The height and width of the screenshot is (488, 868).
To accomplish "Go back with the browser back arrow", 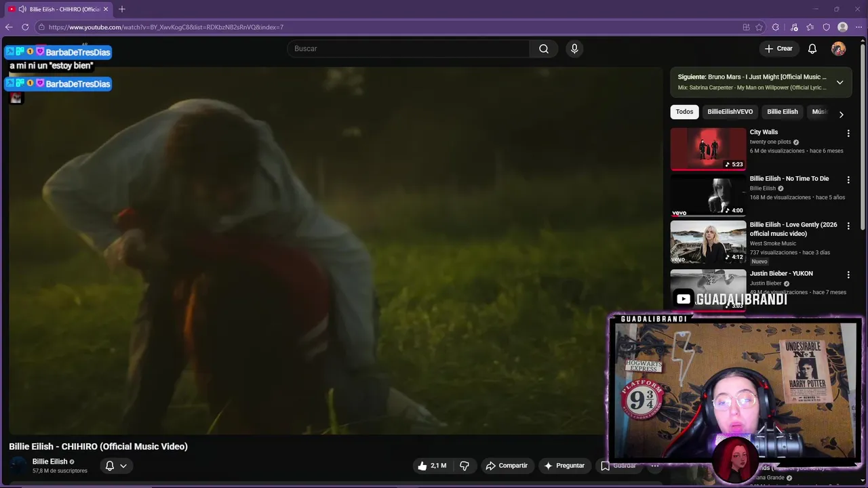I will tap(9, 27).
